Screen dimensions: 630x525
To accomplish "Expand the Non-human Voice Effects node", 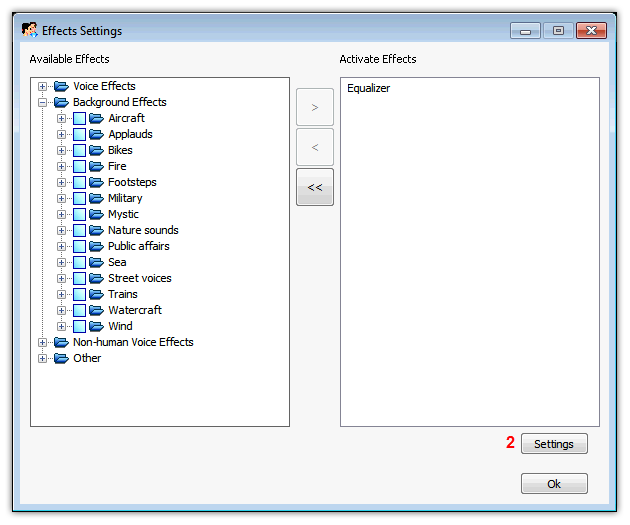I will (42, 343).
